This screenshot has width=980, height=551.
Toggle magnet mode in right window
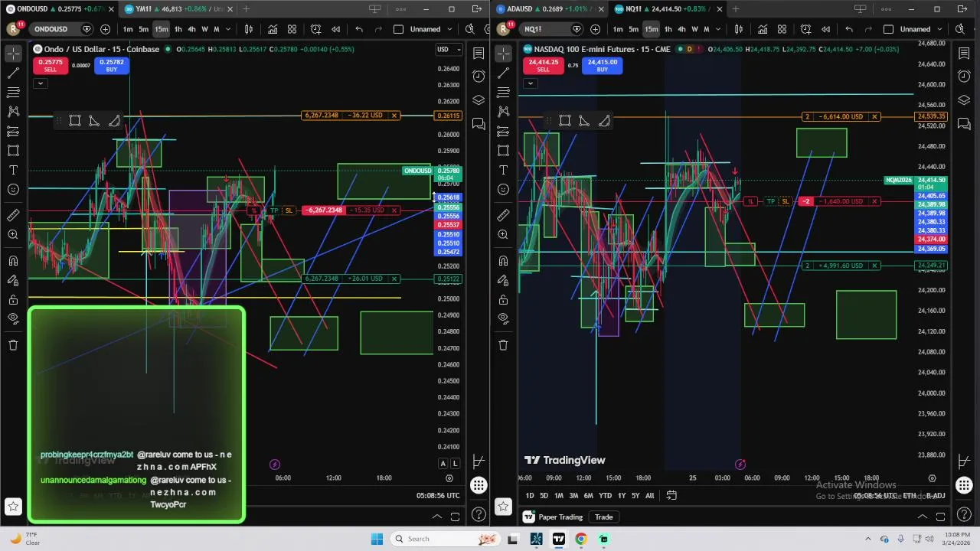point(503,261)
